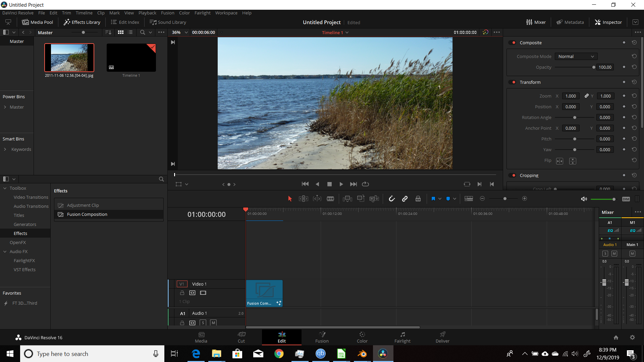Mute audio with the speaker icon
The width and height of the screenshot is (644, 362).
pos(584,199)
